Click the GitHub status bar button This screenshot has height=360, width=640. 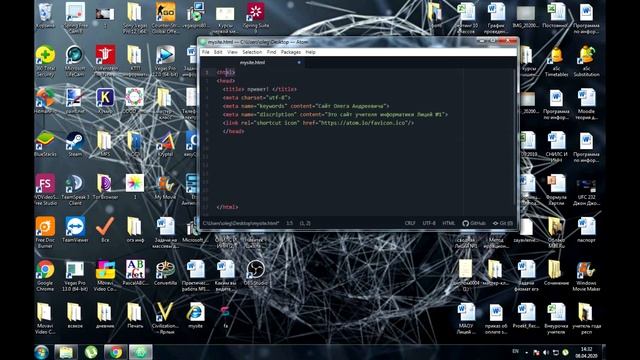474,223
